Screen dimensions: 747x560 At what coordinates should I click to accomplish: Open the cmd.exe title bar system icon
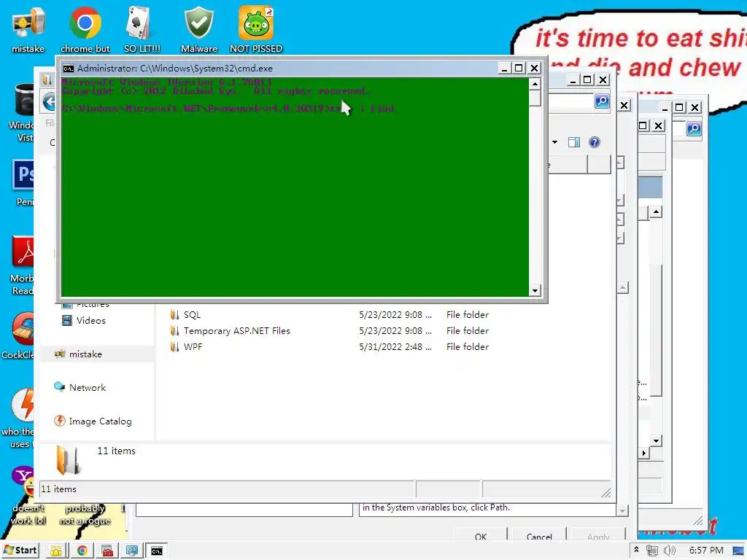point(69,69)
